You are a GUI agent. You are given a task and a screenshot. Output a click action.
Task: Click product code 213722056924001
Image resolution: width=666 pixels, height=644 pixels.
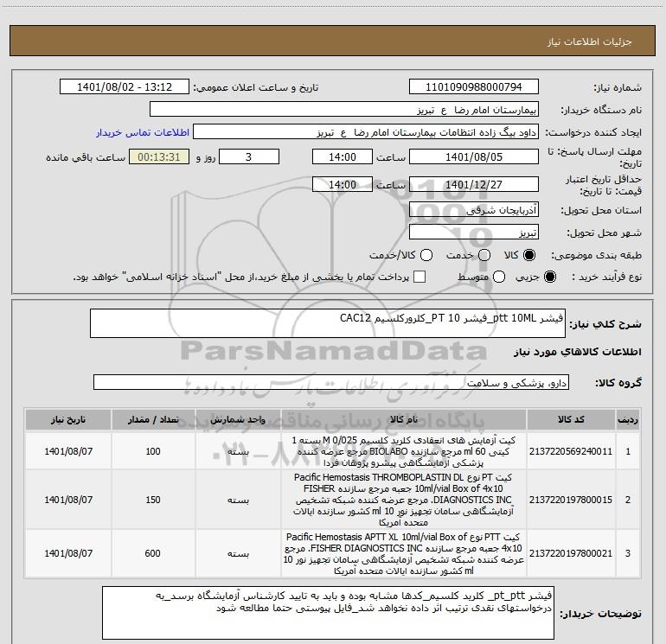tap(571, 451)
